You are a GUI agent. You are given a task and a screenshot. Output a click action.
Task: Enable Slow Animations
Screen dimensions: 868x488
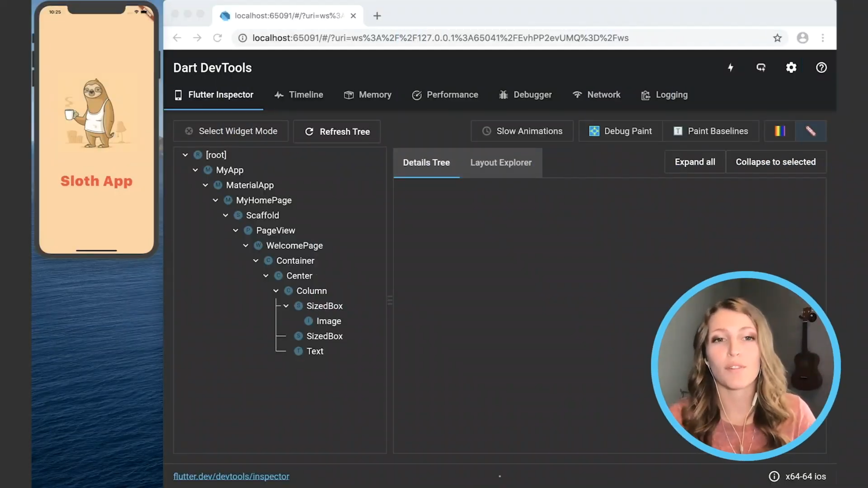click(521, 131)
